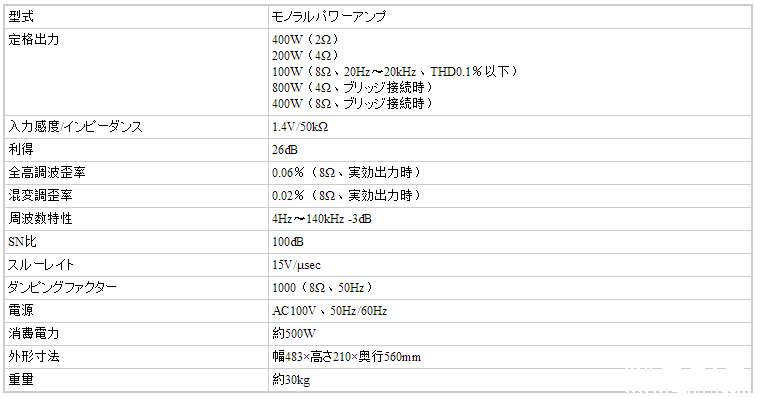This screenshot has width=758, height=397.
Task: Click the 800W 4Ω bridge connection line
Action: coord(352,88)
